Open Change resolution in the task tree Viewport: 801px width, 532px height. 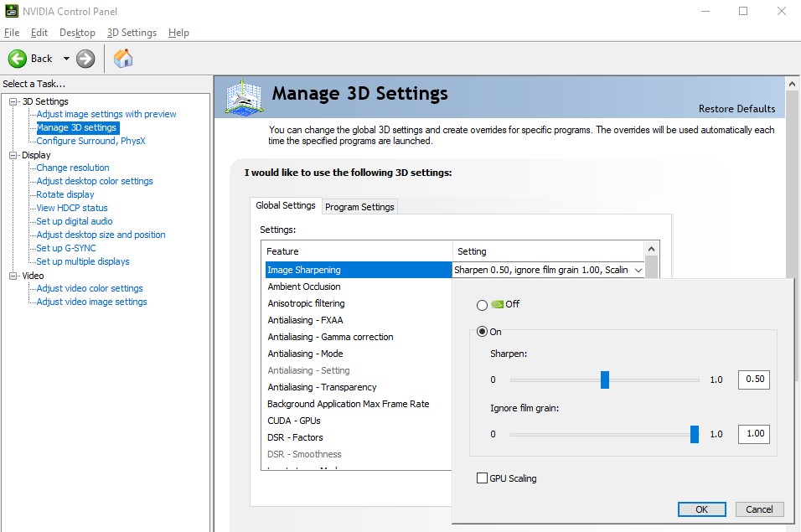pyautogui.click(x=73, y=168)
